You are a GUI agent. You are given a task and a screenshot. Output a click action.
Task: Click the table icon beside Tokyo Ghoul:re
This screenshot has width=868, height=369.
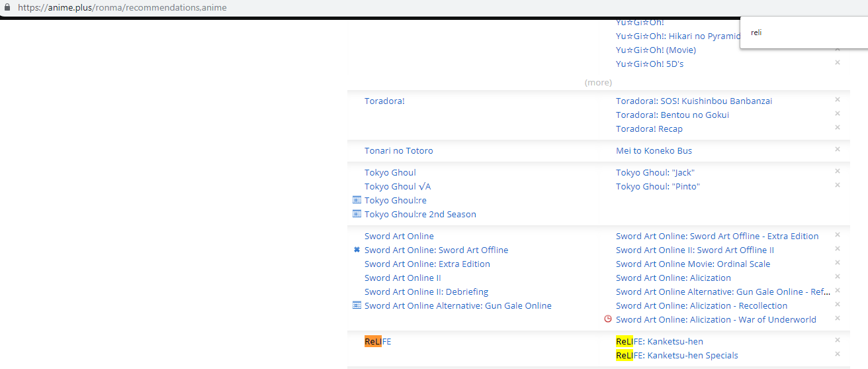pos(357,200)
